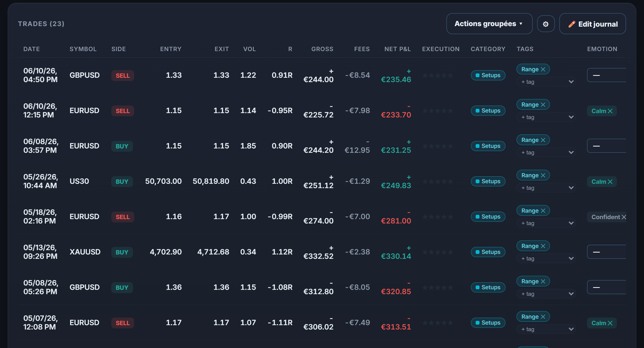Select the fees value -€8.05

pyautogui.click(x=357, y=287)
